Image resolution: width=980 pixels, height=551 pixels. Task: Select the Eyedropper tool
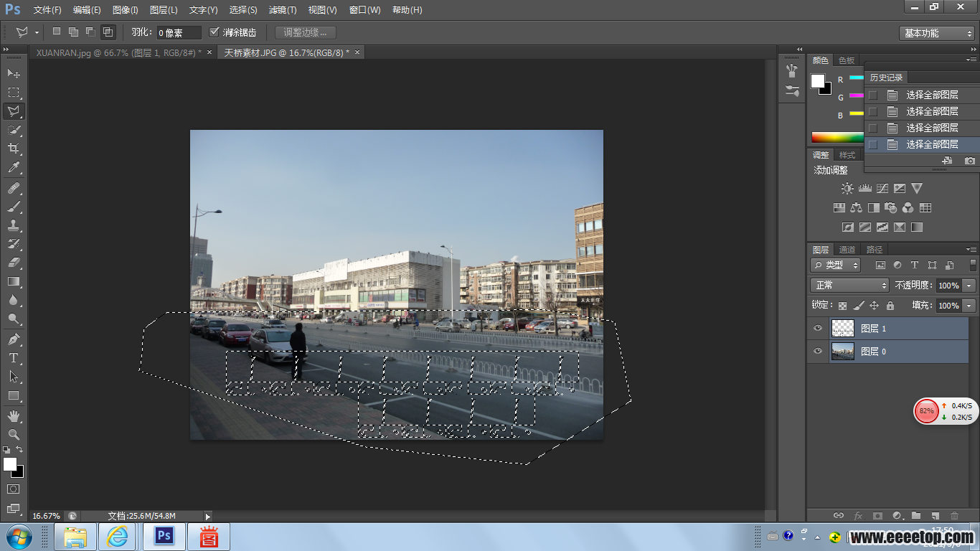(x=14, y=168)
